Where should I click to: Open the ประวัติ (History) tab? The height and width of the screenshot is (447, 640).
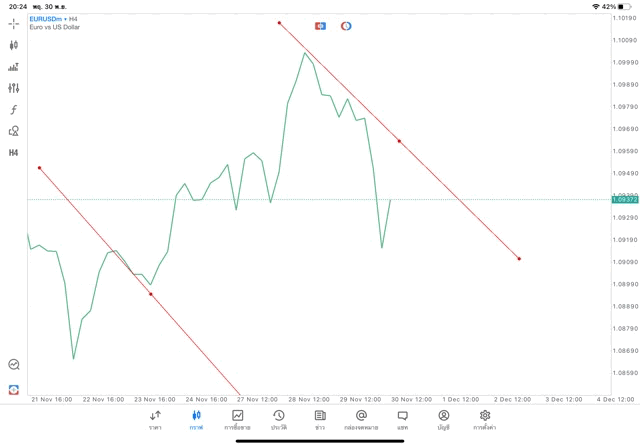(279, 419)
